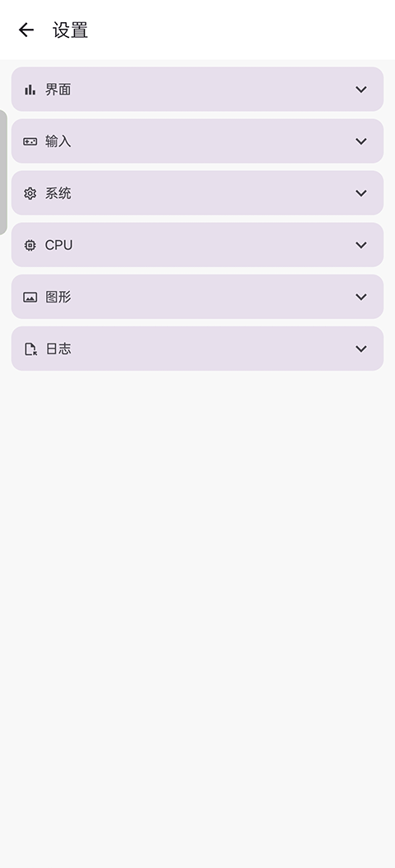Tap the gray side handle on left edge
This screenshot has width=395, height=868.
[x=3, y=172]
